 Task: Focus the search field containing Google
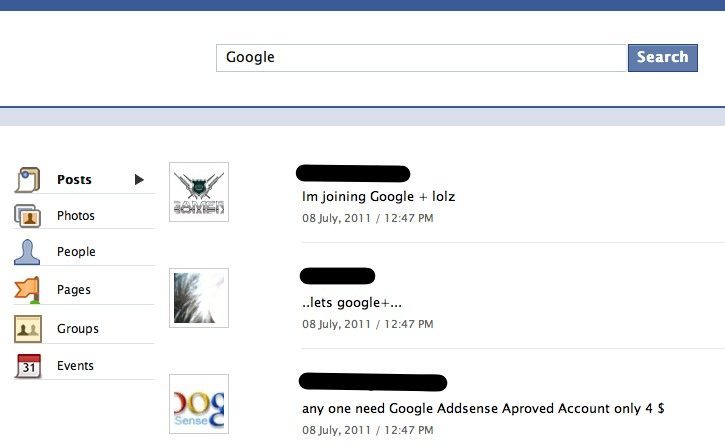(x=421, y=58)
